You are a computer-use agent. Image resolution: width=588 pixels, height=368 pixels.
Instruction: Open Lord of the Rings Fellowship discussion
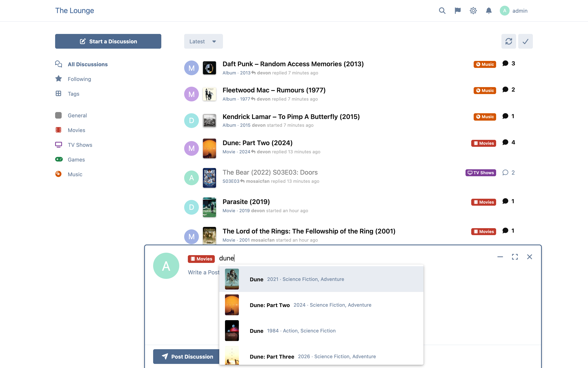[x=309, y=231]
